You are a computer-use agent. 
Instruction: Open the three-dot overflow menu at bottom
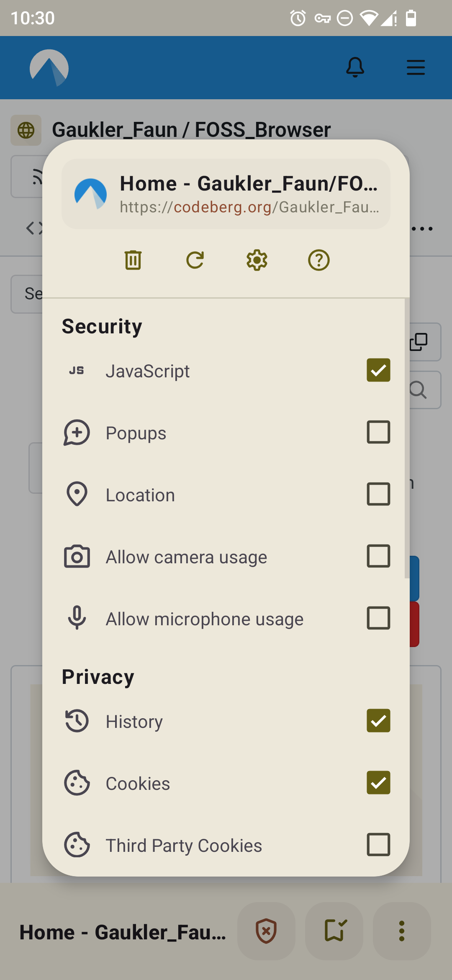point(402,931)
